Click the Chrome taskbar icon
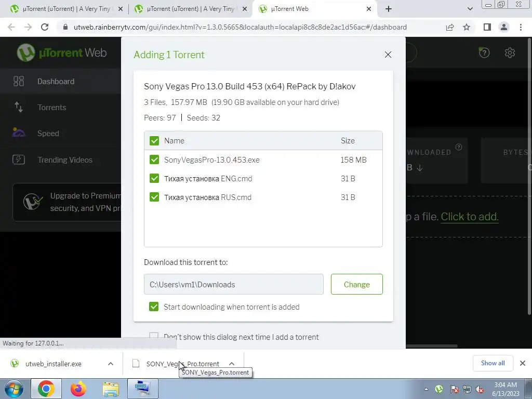The image size is (532, 399). point(46,389)
